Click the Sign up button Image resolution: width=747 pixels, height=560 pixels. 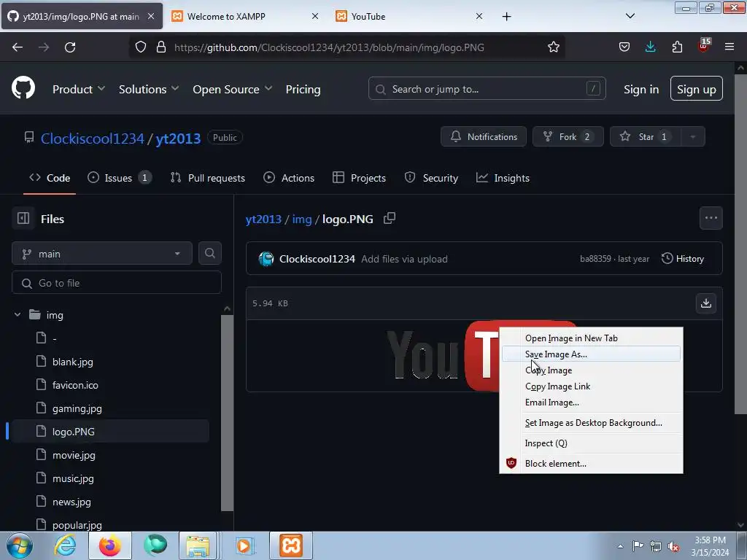[x=696, y=88]
